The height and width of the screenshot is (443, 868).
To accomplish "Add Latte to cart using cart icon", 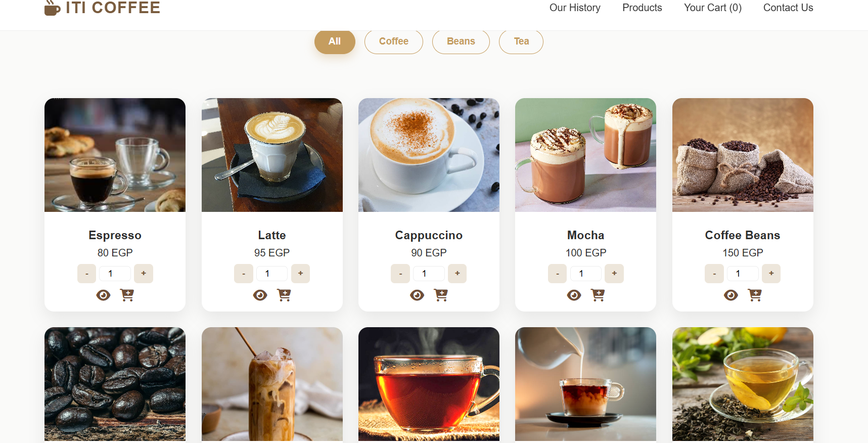I will [x=284, y=295].
